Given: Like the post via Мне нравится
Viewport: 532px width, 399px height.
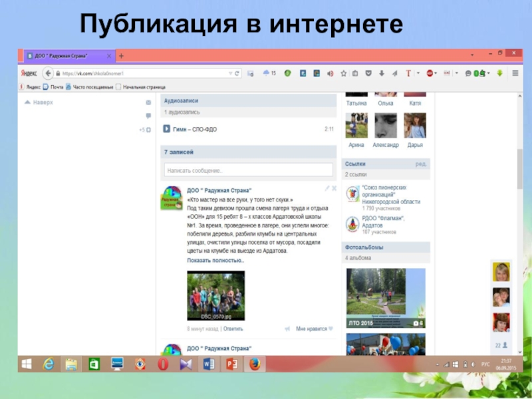Looking at the screenshot, I should point(311,329).
